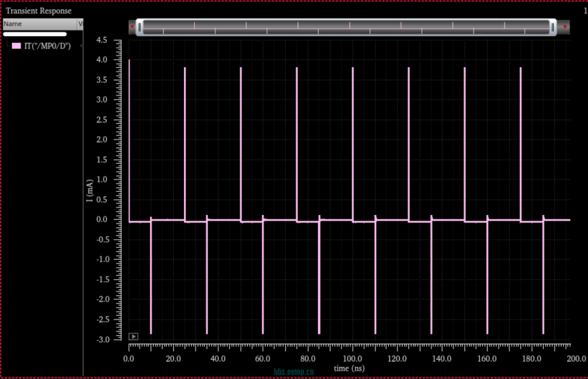Screen dimensions: 588x379
Task: Click the white bar under Name header
Action: click(35, 34)
